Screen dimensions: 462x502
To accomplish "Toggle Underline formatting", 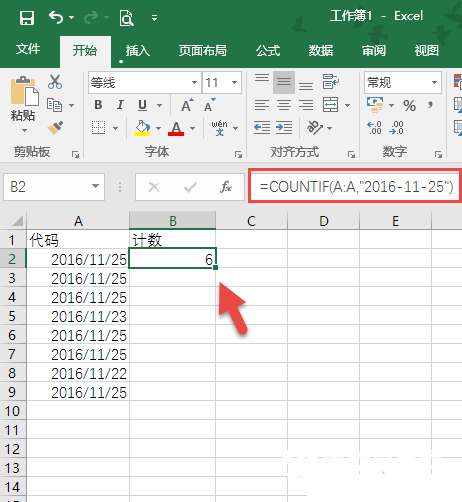I will (x=142, y=105).
